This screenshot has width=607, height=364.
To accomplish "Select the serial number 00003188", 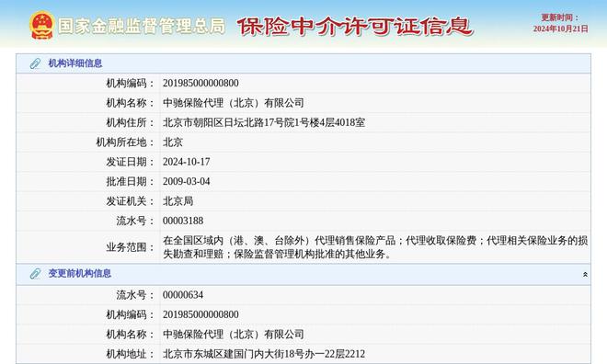I will 183,221.
